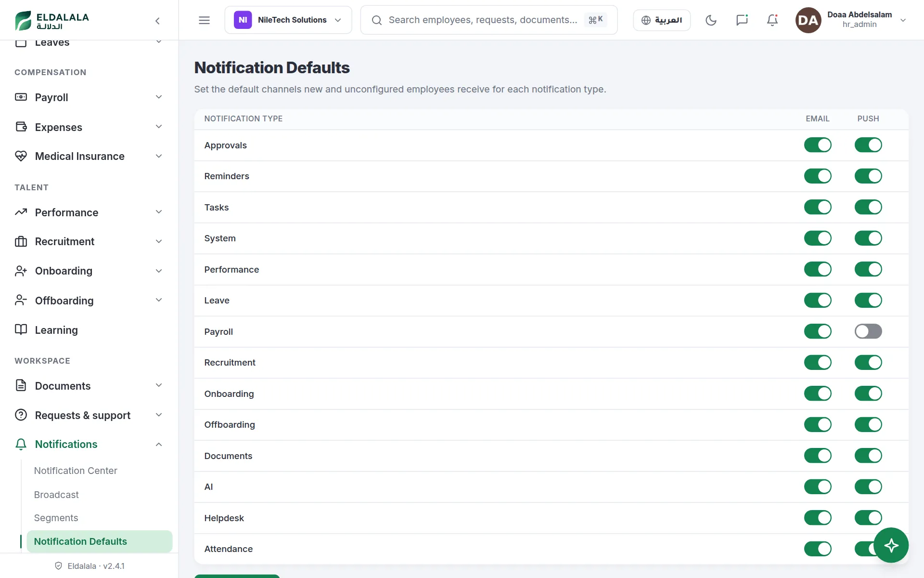Toggle Push for AI notifications
The height and width of the screenshot is (578, 924).
click(868, 486)
